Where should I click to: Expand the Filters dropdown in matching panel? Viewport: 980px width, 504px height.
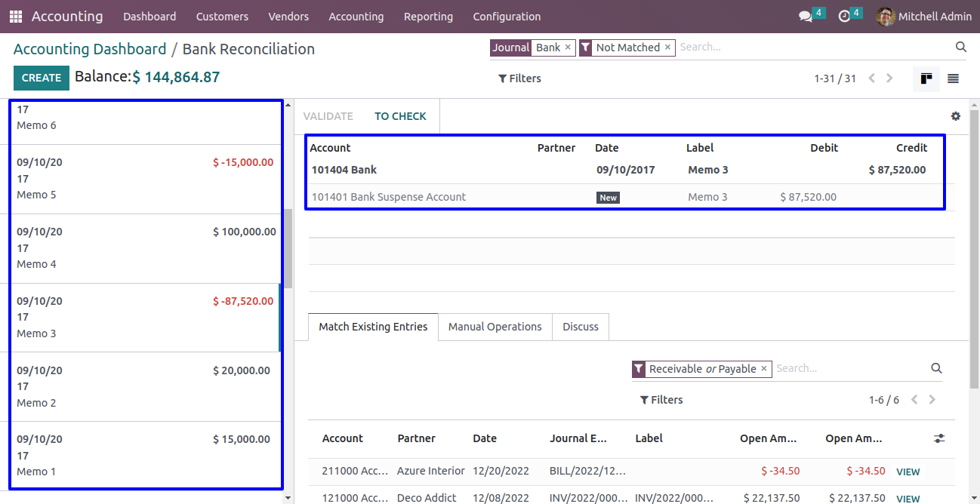tap(661, 400)
